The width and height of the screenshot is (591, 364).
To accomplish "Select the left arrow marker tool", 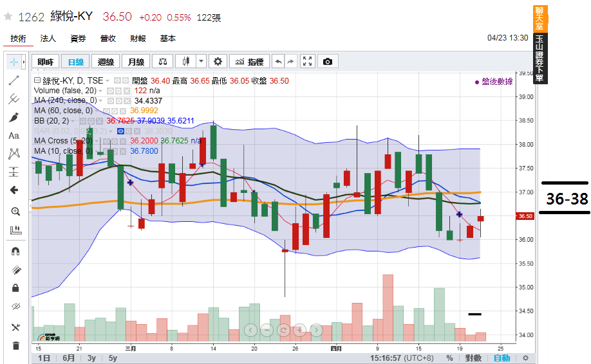I will click(x=14, y=190).
